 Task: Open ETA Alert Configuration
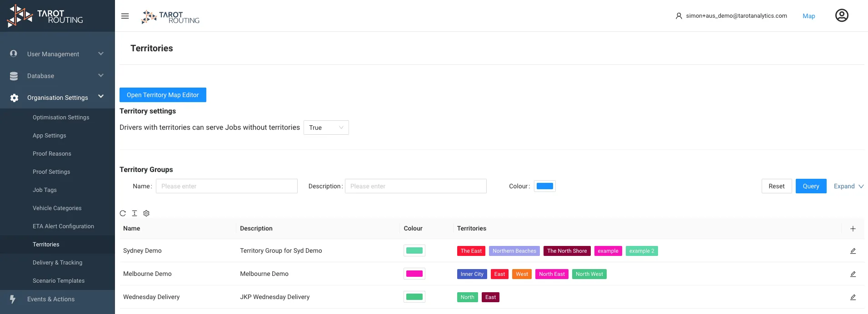click(x=63, y=226)
